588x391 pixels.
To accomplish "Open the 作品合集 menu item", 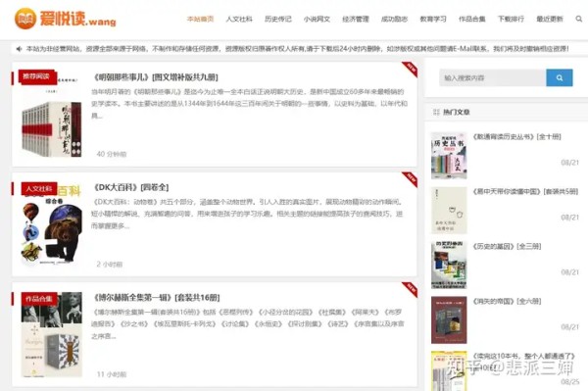I will [x=471, y=19].
